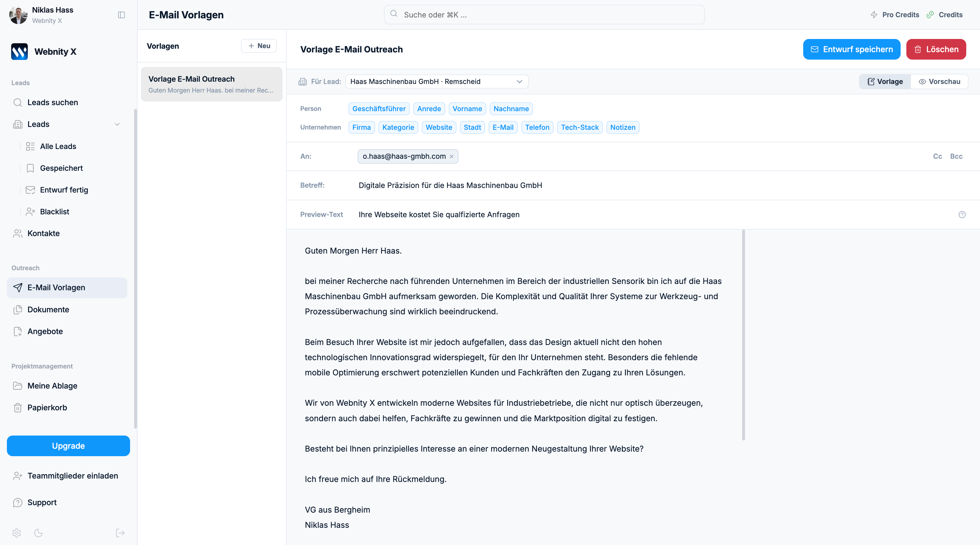Insert Geschäftsführer placeholder tag
980x545 pixels.
click(379, 109)
